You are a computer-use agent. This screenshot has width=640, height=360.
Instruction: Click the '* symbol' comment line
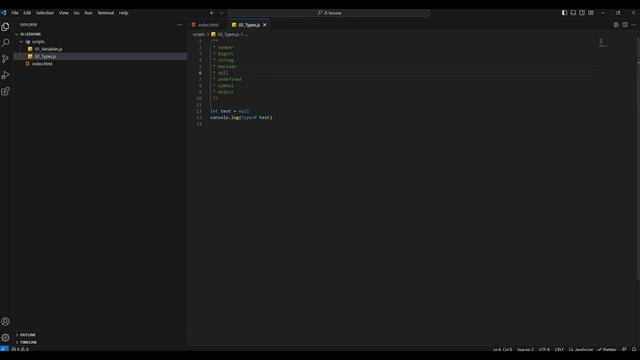[x=223, y=86]
